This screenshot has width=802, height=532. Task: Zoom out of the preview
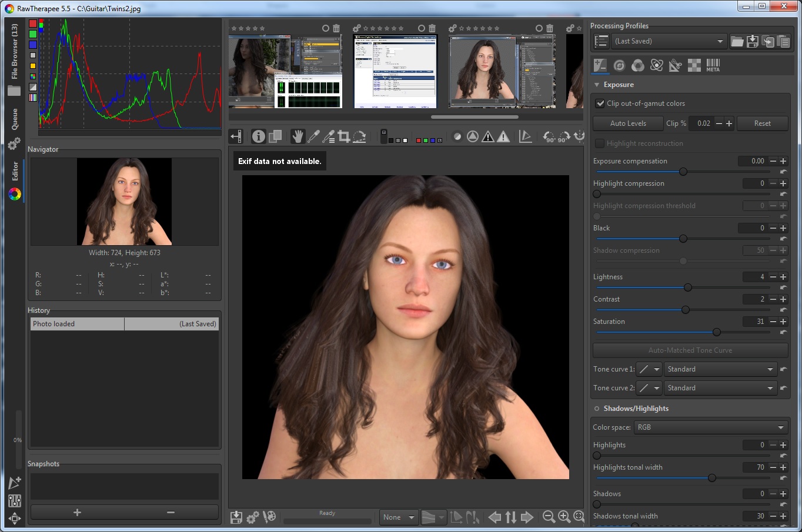[549, 517]
